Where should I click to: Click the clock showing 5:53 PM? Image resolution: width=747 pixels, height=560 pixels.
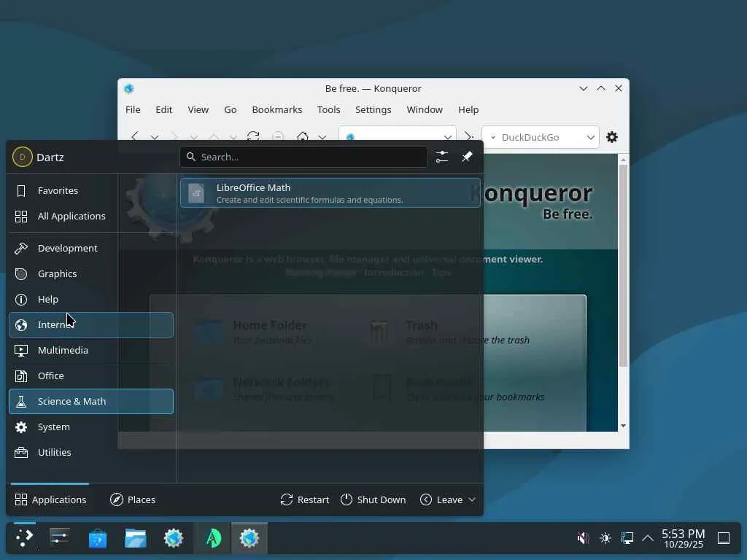[683, 538]
